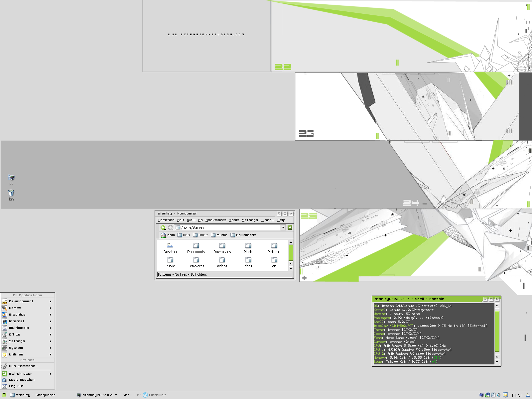532x399 pixels.
Task: Click the Konsole scrollbar down arrow
Action: [497, 362]
